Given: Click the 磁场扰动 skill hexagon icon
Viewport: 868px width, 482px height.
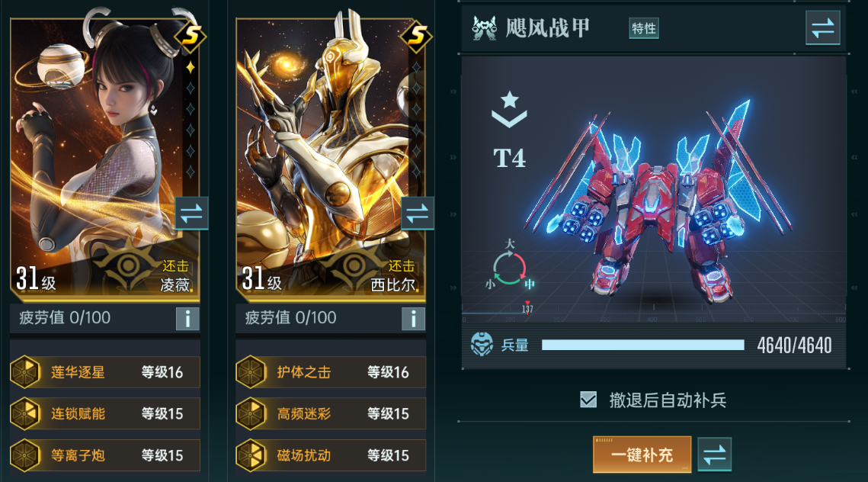Looking at the screenshot, I should (251, 455).
